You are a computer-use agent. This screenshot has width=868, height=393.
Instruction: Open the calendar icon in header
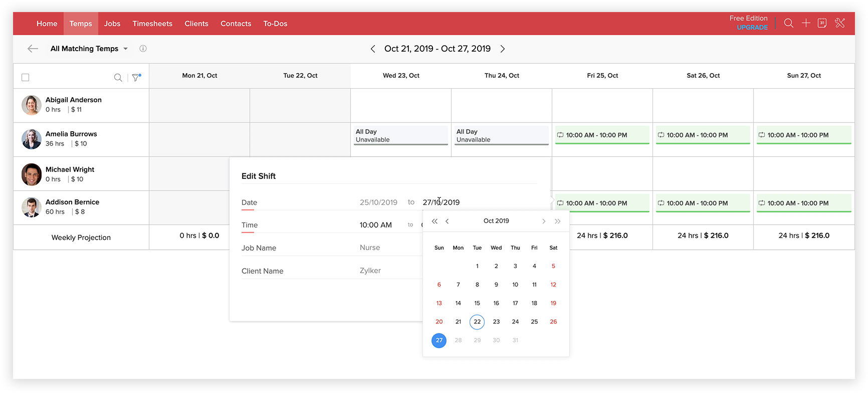(x=822, y=23)
